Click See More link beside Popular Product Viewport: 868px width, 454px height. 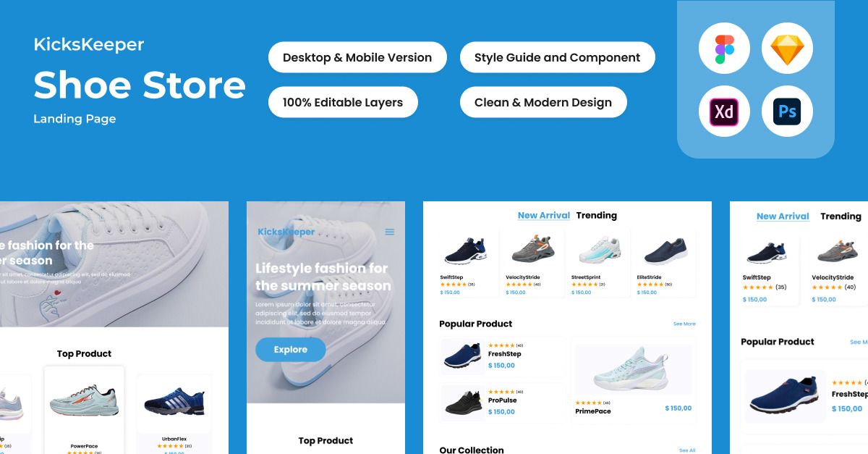pos(684,324)
